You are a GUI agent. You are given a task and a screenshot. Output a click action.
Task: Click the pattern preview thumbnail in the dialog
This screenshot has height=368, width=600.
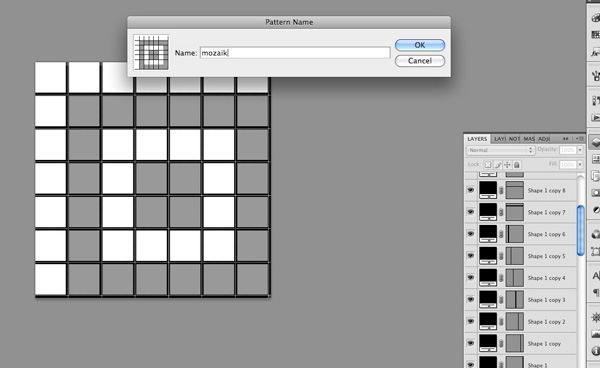[x=152, y=52]
